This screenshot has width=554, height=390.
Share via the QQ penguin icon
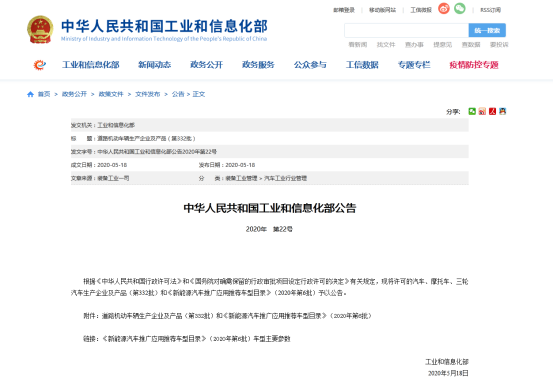pyautogui.click(x=503, y=111)
